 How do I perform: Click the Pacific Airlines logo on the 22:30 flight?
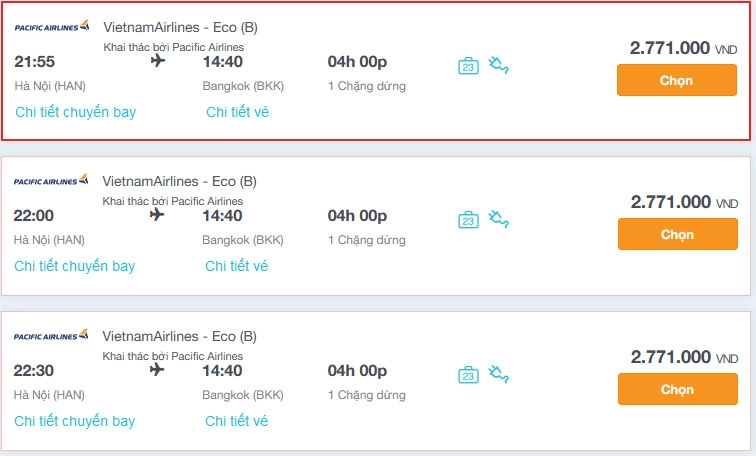[x=51, y=335]
